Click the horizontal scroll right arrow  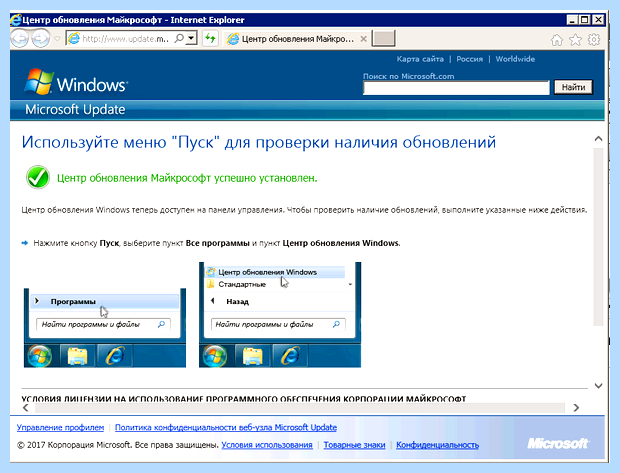pos(576,407)
